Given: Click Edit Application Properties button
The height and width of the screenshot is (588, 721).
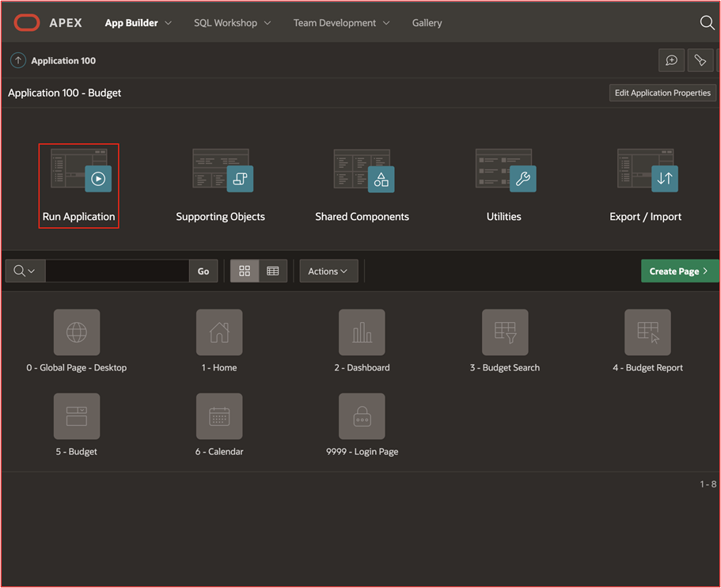Looking at the screenshot, I should [x=662, y=93].
